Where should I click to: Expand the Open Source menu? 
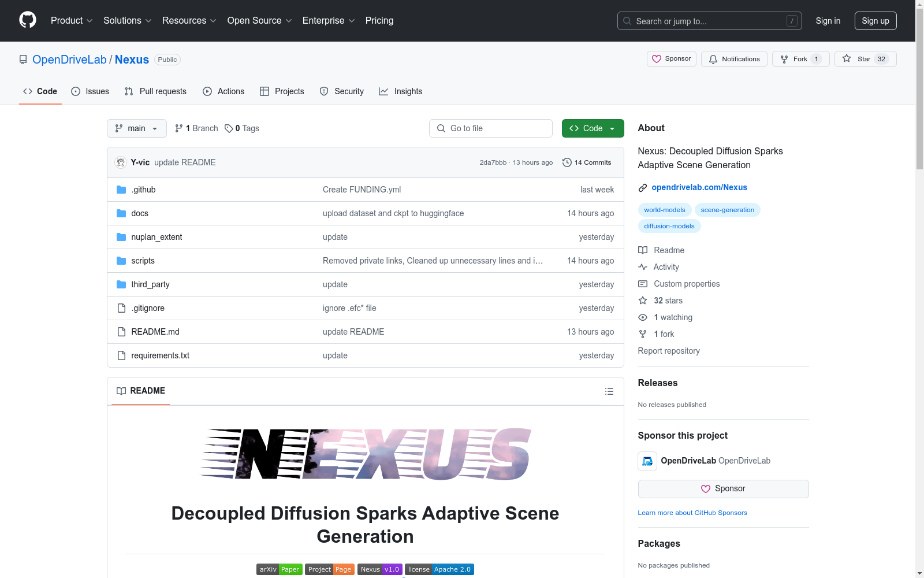click(260, 21)
